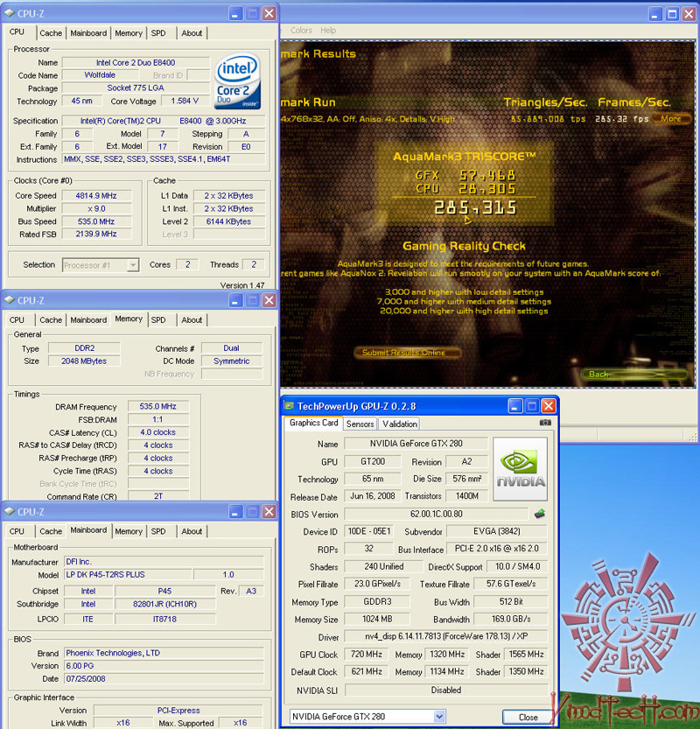Click the BIOS Date 07/25/2008 value
Image resolution: width=700 pixels, height=729 pixels.
click(164, 679)
